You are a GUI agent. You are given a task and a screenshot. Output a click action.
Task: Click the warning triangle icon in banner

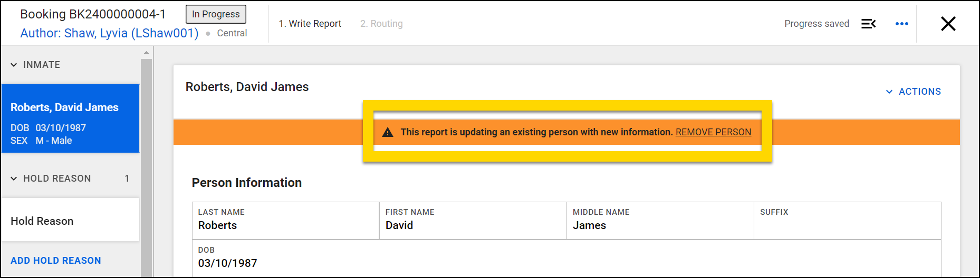(x=388, y=132)
